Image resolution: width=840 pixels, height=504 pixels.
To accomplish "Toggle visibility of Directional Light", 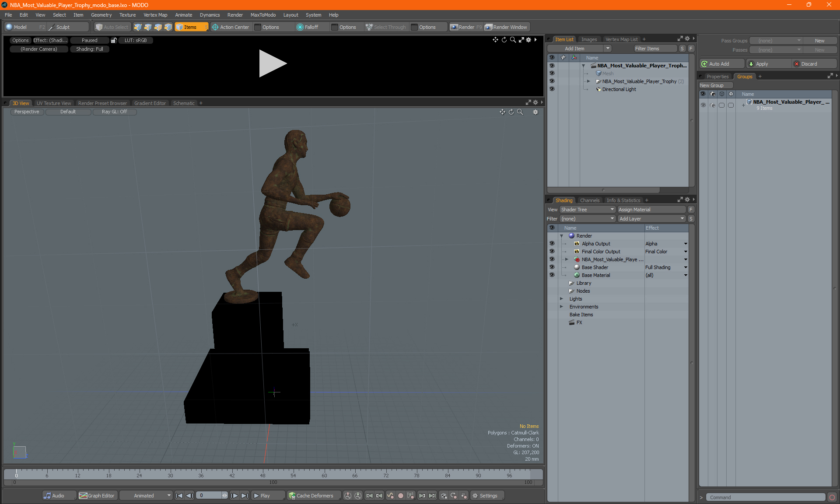I will (552, 89).
